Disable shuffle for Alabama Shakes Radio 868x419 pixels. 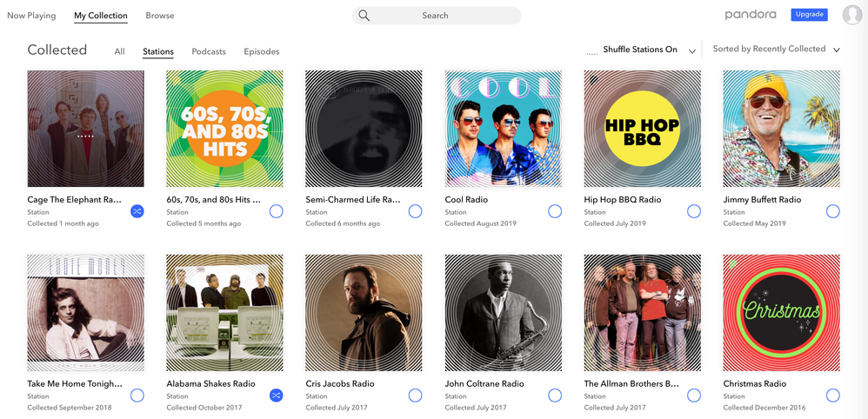point(277,396)
